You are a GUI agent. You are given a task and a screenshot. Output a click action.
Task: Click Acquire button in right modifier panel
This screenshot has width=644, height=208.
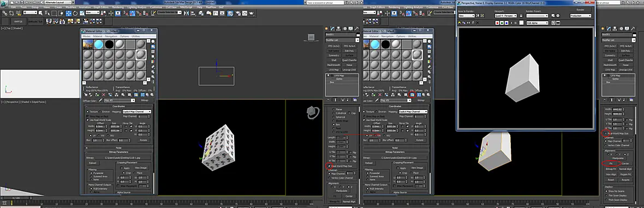(626, 180)
